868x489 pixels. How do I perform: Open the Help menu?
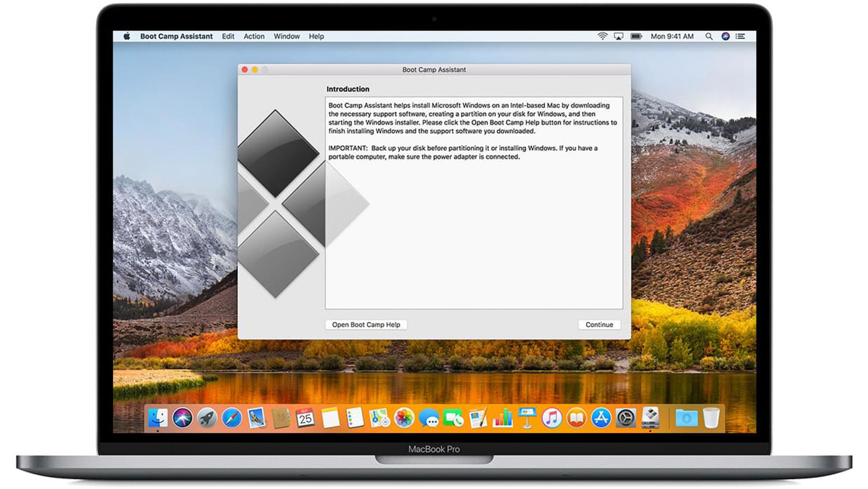pyautogui.click(x=317, y=36)
